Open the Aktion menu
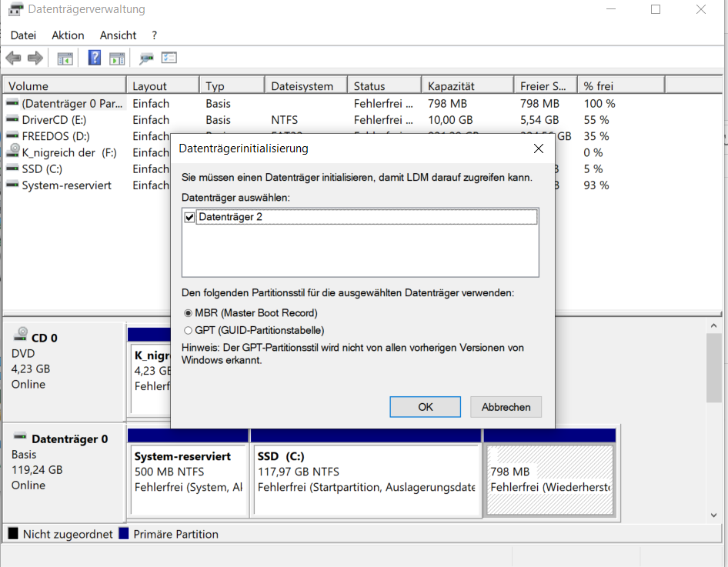728x567 pixels. point(68,35)
